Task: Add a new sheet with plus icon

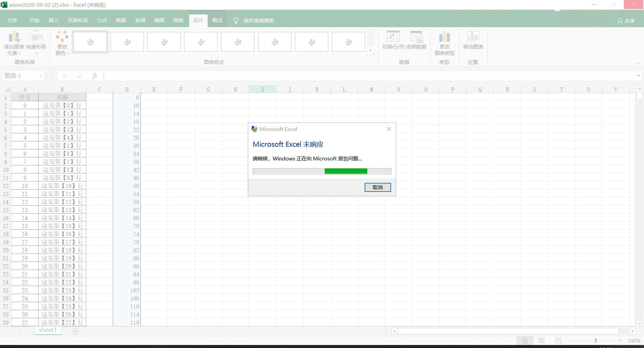Action: click(x=76, y=331)
